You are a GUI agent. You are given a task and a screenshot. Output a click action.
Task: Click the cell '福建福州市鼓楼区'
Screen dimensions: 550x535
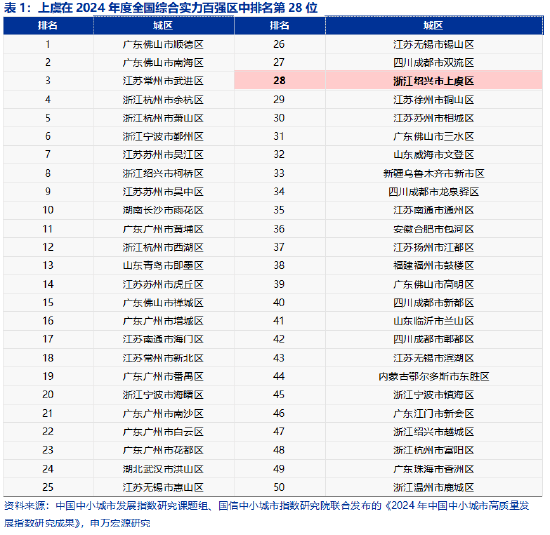coord(434,266)
